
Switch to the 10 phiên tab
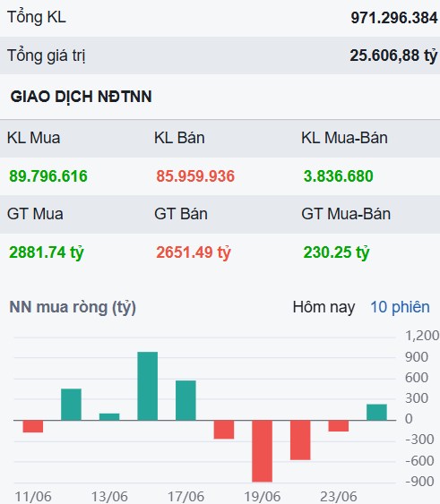coord(400,307)
